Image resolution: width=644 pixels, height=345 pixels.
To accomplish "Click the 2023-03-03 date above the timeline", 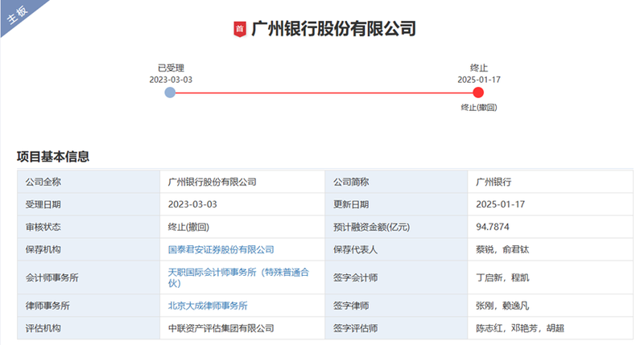I will tap(171, 80).
